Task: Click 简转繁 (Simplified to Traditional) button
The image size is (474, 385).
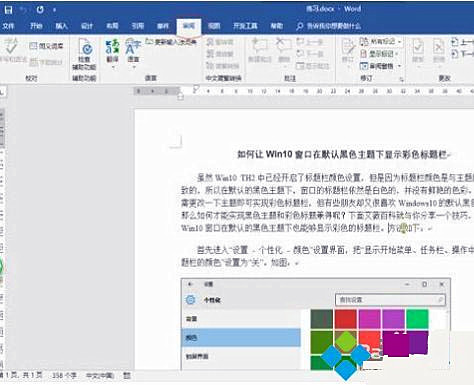Action: (220, 54)
